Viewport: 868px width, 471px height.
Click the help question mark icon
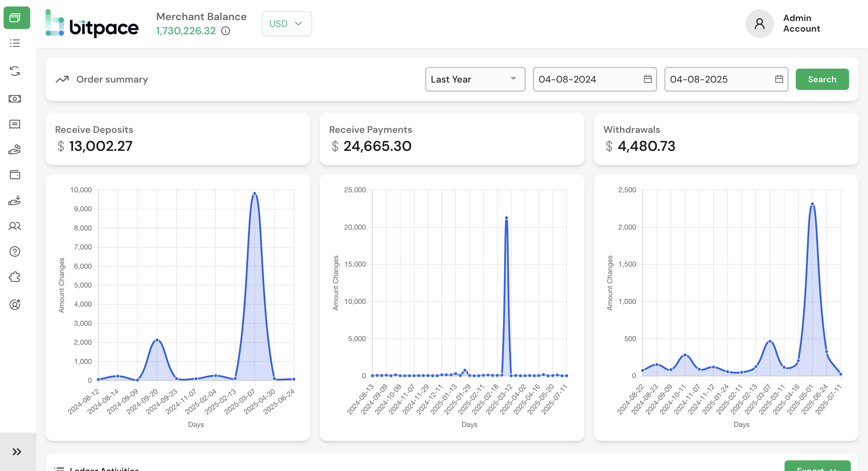[x=15, y=251]
